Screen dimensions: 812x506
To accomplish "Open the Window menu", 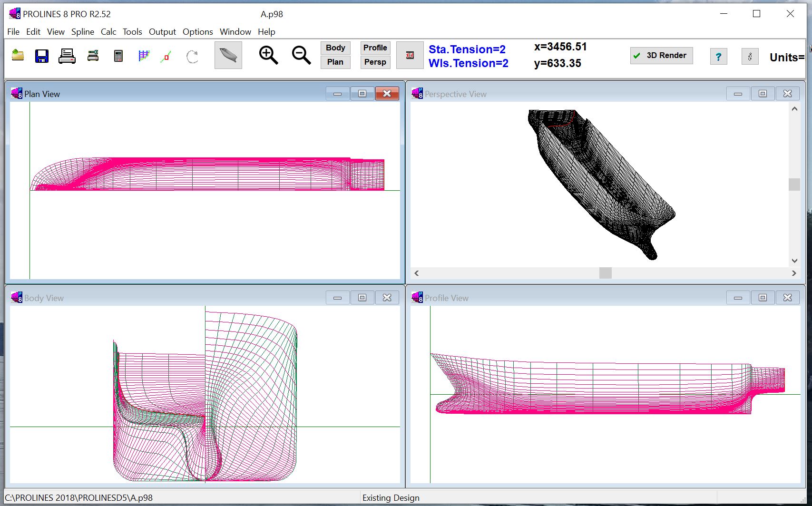I will click(235, 32).
